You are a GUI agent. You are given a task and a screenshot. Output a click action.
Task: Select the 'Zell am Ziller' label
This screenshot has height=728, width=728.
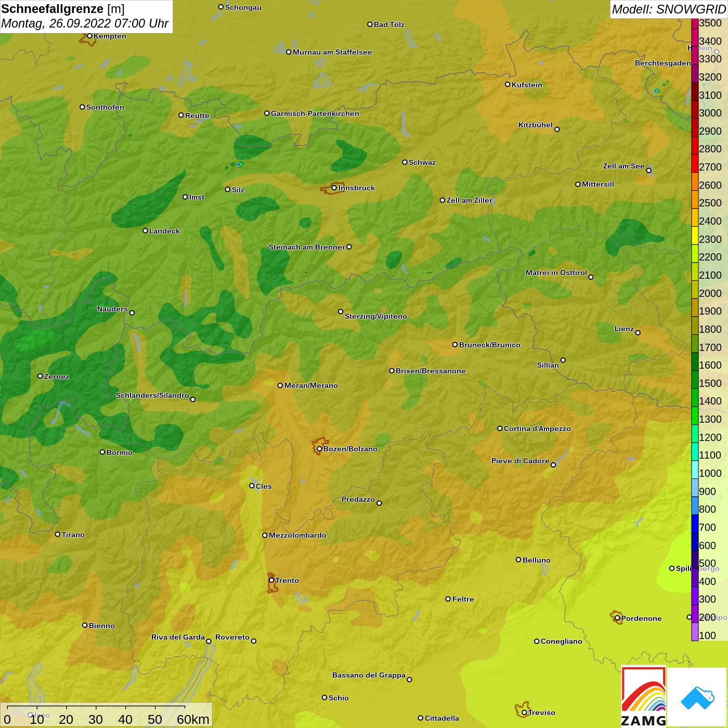point(470,200)
